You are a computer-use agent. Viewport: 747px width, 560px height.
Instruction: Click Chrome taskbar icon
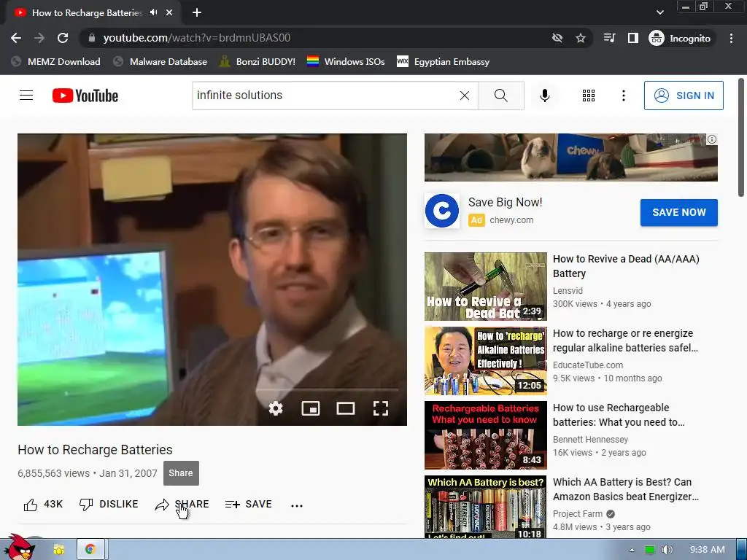point(90,550)
